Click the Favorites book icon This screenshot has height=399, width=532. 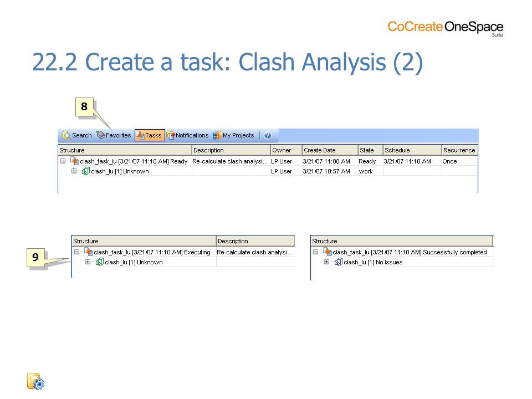[101, 135]
